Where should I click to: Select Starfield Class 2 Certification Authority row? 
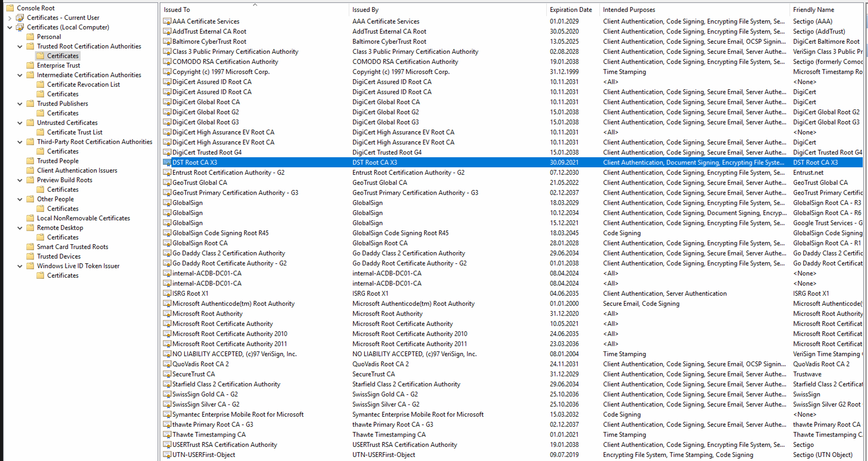click(512, 384)
